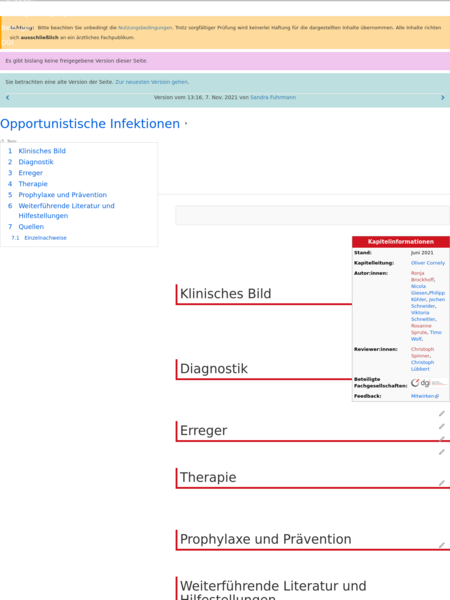Go to next version using right arrow
Viewport: 450px width, 600px height.
coord(443,98)
